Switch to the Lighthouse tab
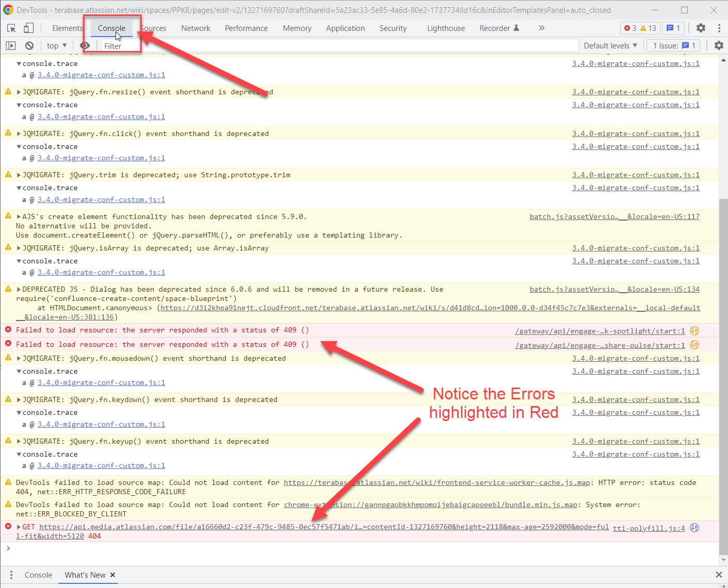Viewport: 728px width, 588px height. click(x=445, y=28)
